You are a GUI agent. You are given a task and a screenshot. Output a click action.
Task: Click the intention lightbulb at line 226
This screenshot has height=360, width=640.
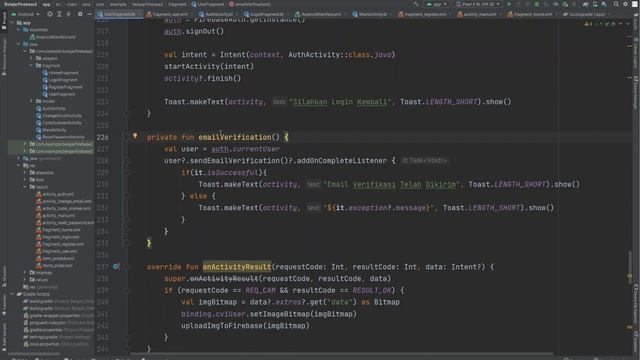tap(135, 136)
